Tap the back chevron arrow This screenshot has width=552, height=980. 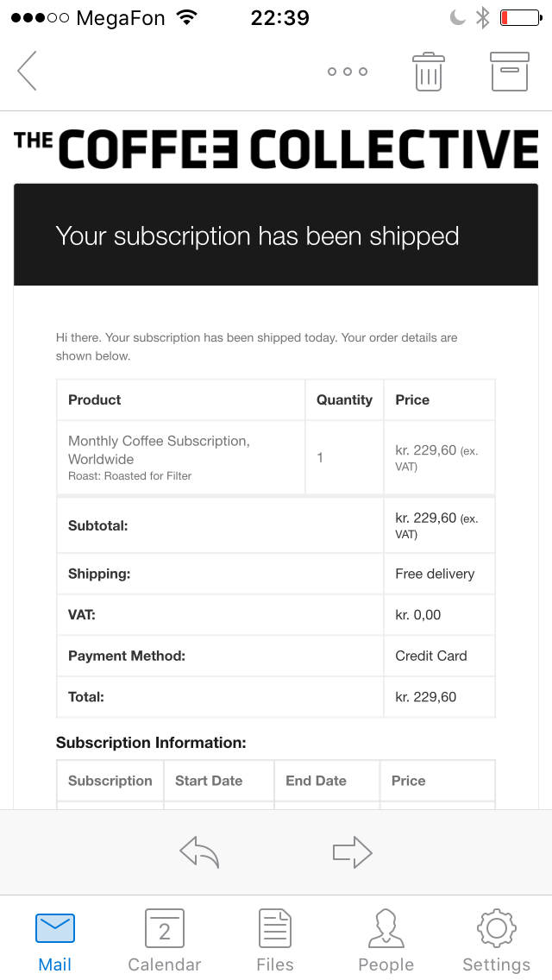(28, 71)
